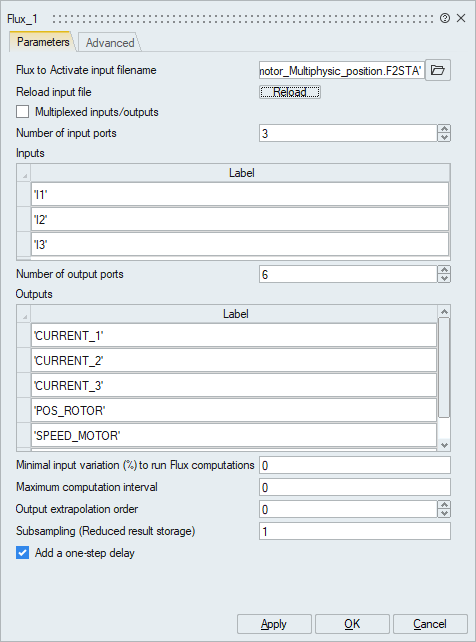Screen dimensions: 476x642
Task: Open the help question mark icon
Action: [x=444, y=18]
